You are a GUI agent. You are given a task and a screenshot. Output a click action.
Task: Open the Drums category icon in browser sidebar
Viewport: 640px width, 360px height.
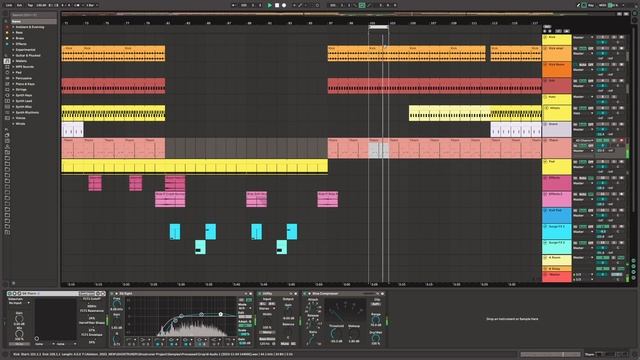click(7, 67)
